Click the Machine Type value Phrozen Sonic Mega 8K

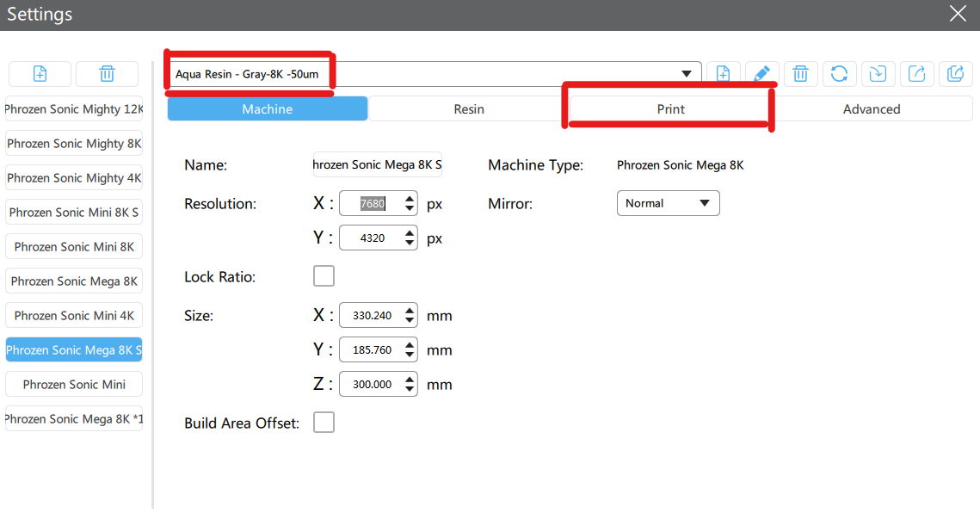coord(680,165)
